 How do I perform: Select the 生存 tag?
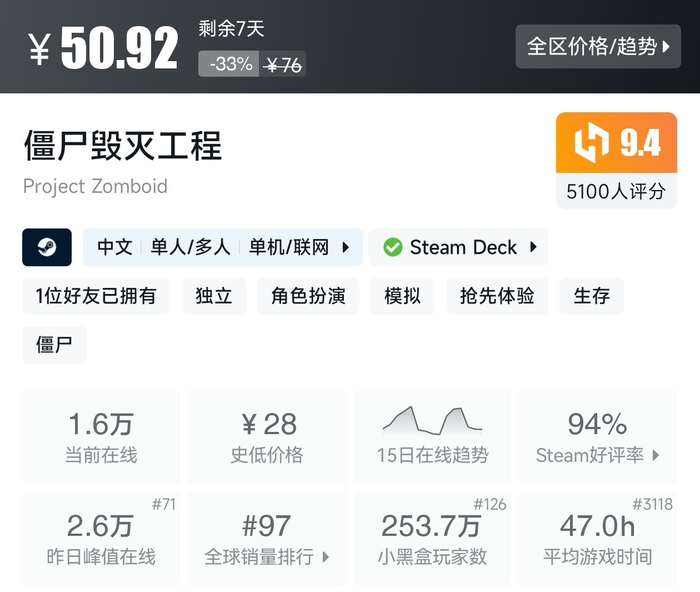(x=592, y=296)
